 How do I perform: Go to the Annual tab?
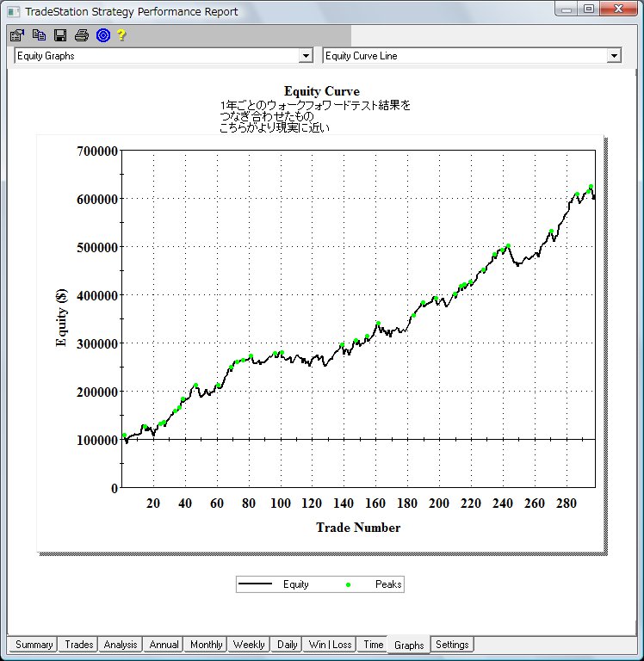click(x=164, y=645)
